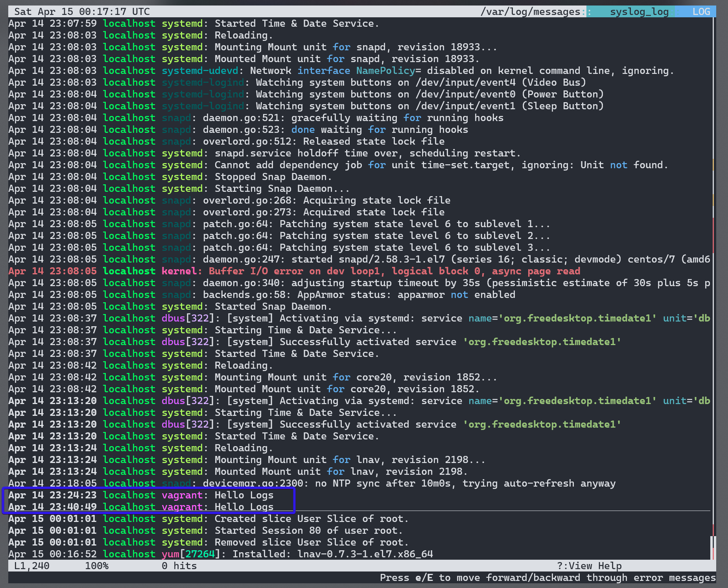Select the Power Button logind line

tap(306, 94)
